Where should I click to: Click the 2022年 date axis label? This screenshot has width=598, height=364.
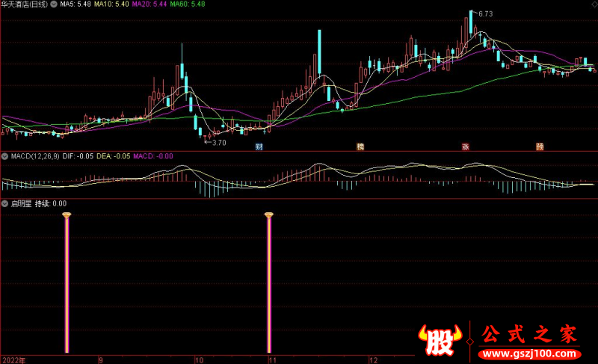(x=13, y=360)
